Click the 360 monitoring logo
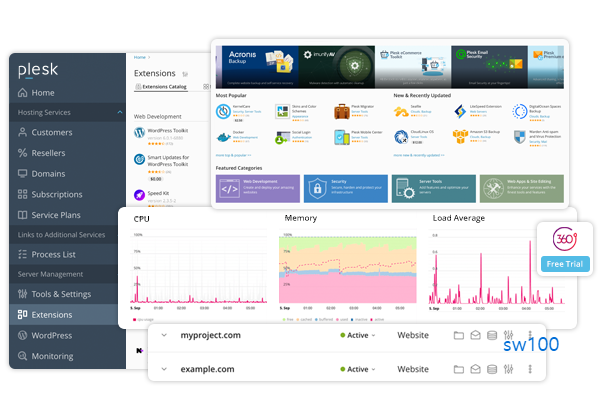Image resolution: width=600 pixels, height=400 pixels. pyautogui.click(x=565, y=239)
